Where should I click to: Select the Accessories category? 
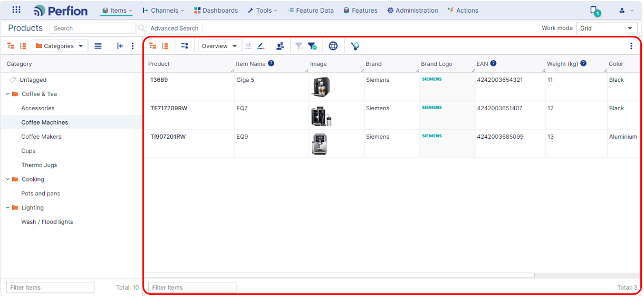[38, 108]
